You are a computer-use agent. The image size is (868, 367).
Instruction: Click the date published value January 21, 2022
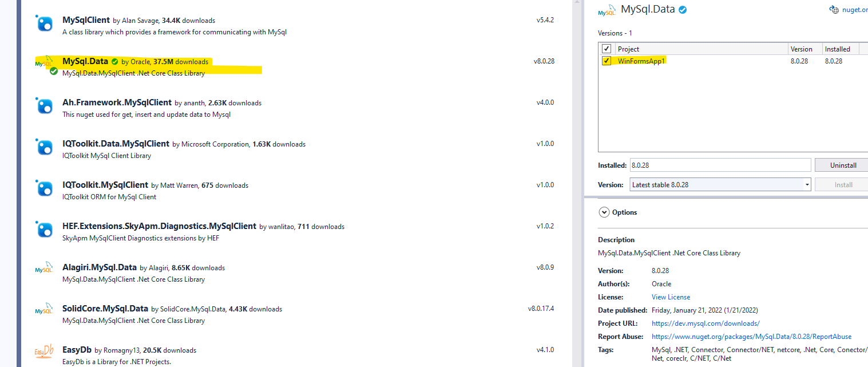tap(705, 310)
